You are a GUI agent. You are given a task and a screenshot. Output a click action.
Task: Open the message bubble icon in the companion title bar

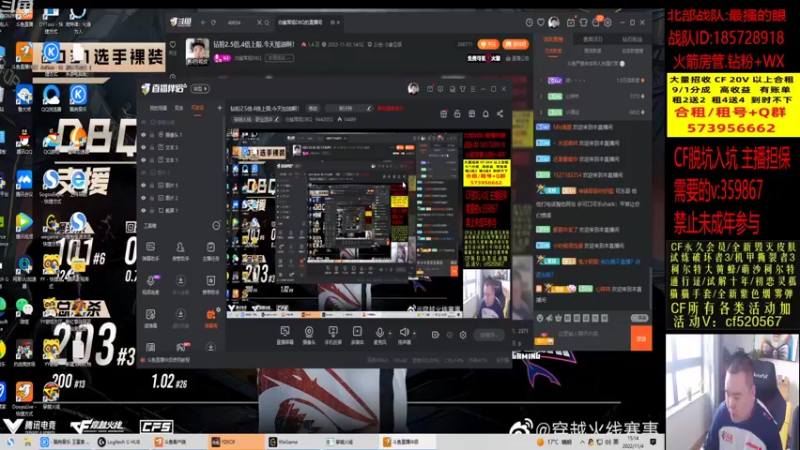point(440,89)
